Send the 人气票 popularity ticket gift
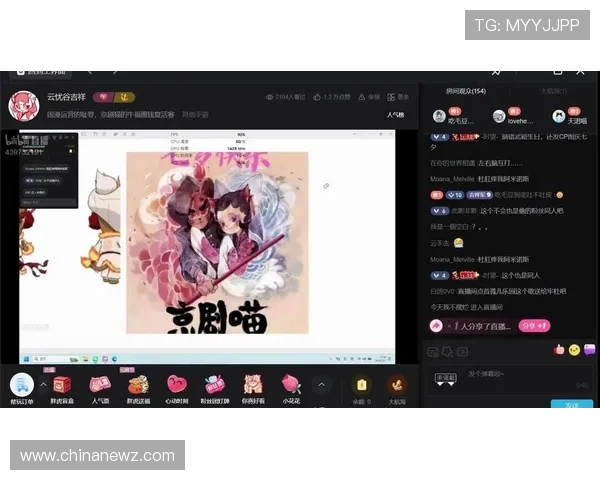The height and width of the screenshot is (480, 600). pyautogui.click(x=100, y=384)
